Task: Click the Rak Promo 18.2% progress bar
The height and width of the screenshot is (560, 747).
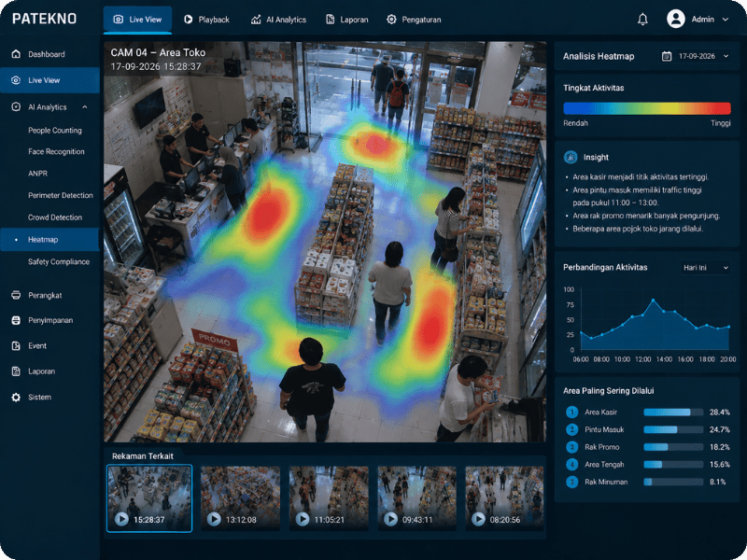Action: 673,447
